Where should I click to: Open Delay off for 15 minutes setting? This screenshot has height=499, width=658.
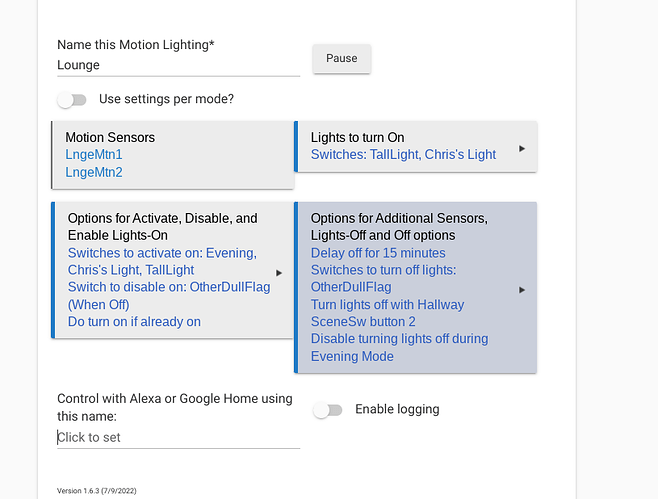378,253
